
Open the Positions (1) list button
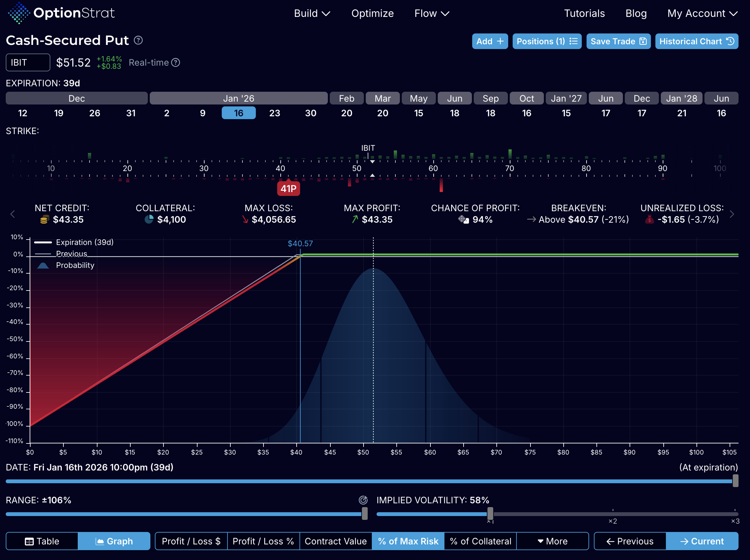point(546,41)
